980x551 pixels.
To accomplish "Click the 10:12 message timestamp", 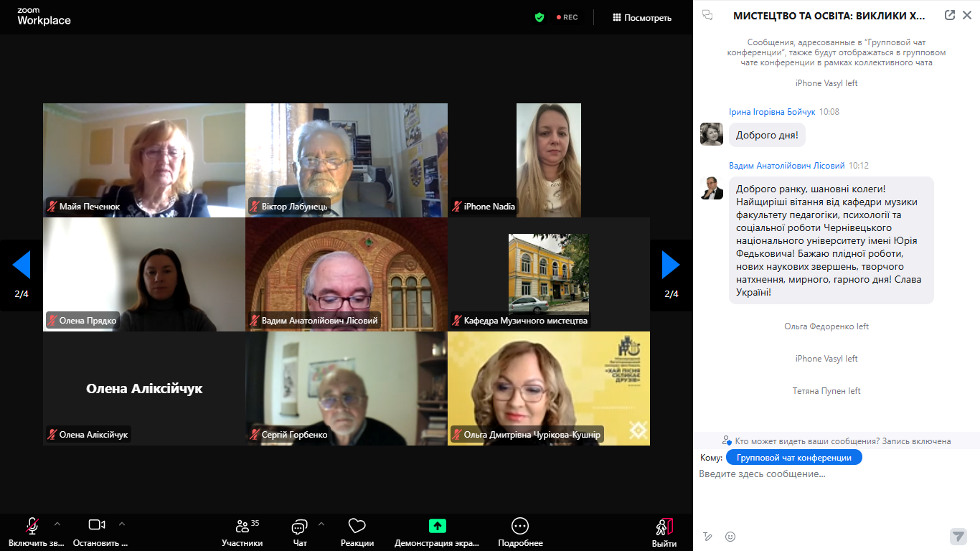I will (859, 166).
